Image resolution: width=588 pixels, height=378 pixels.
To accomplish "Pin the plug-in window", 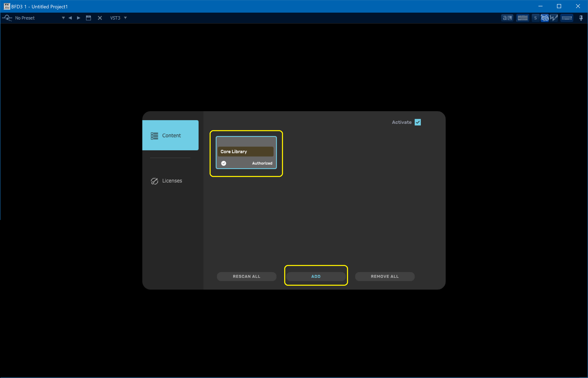I will pyautogui.click(x=581, y=18).
